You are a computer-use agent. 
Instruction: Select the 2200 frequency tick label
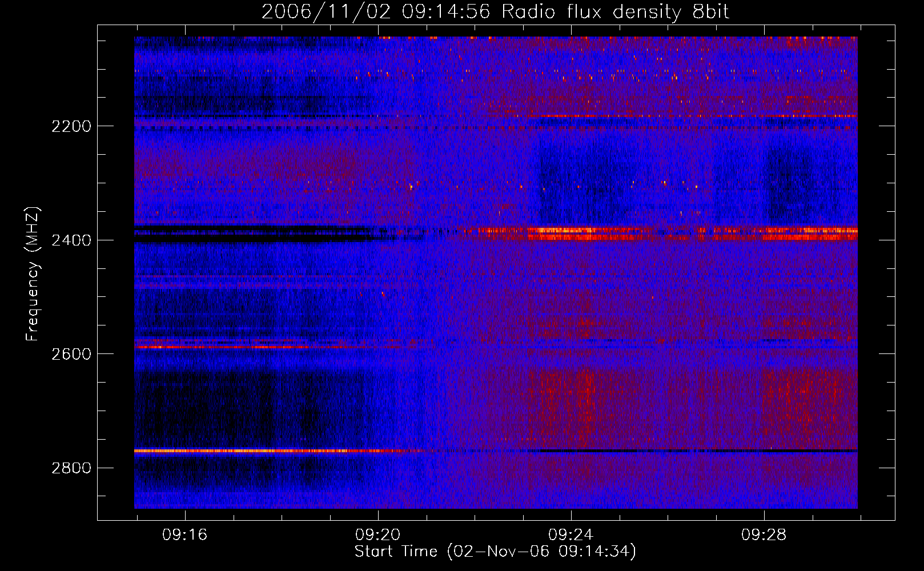(x=71, y=126)
